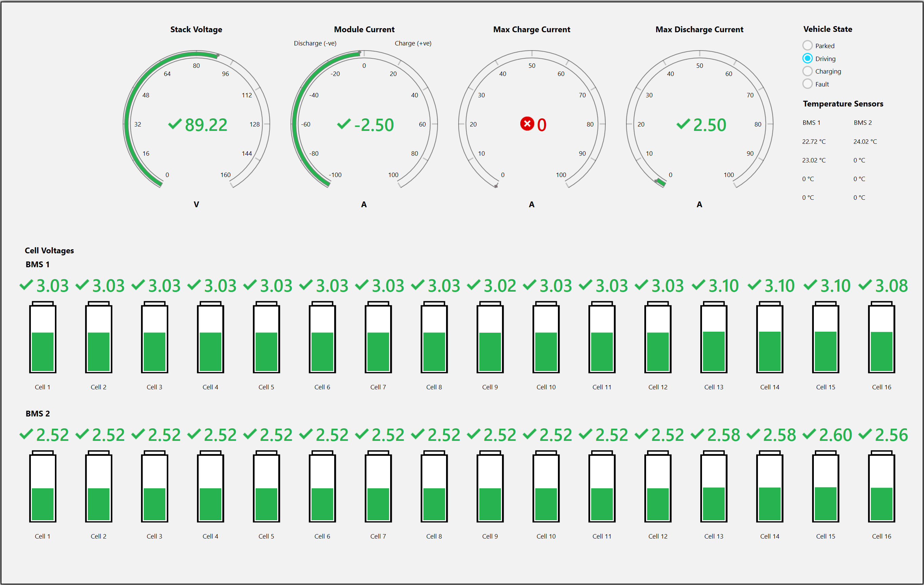Image resolution: width=924 pixels, height=585 pixels.
Task: Click the 22.72 °C BMS 1 temperature reading
Action: tap(813, 141)
